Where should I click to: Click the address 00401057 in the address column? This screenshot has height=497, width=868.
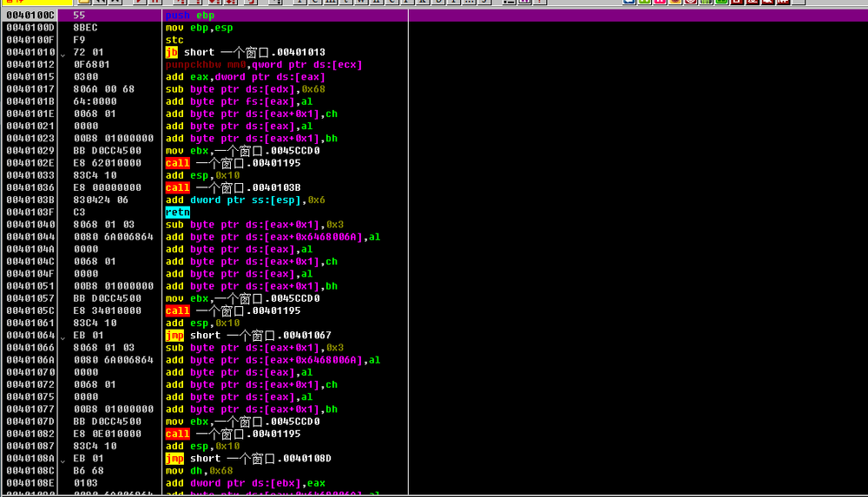30,298
